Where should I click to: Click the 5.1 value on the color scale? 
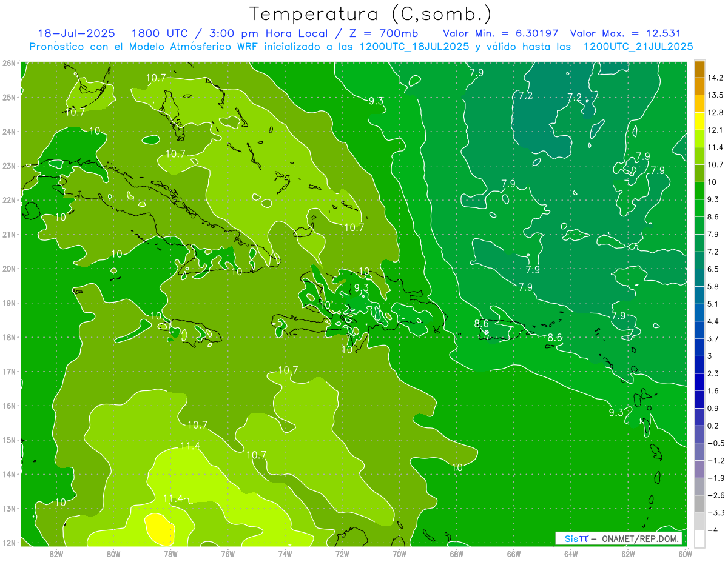coord(713,304)
